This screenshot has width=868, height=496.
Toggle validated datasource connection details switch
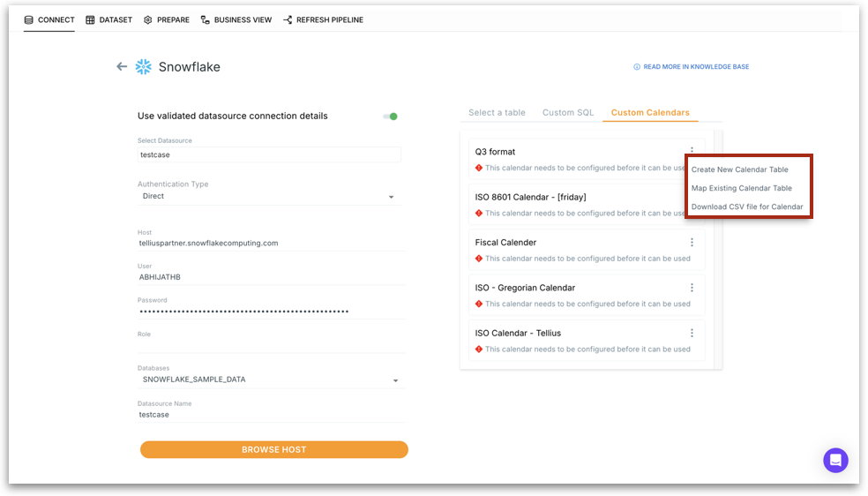coord(390,116)
